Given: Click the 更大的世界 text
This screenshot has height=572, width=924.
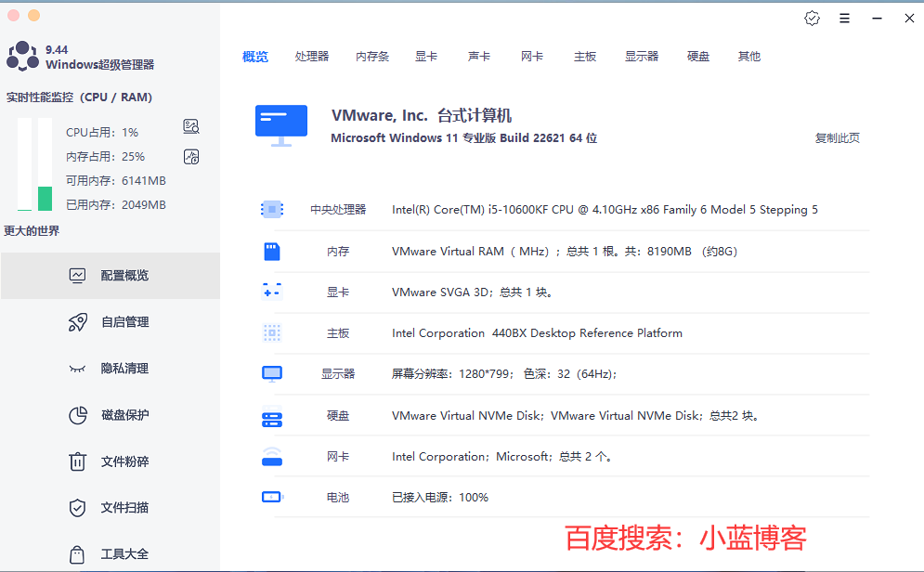Looking at the screenshot, I should tap(32, 231).
